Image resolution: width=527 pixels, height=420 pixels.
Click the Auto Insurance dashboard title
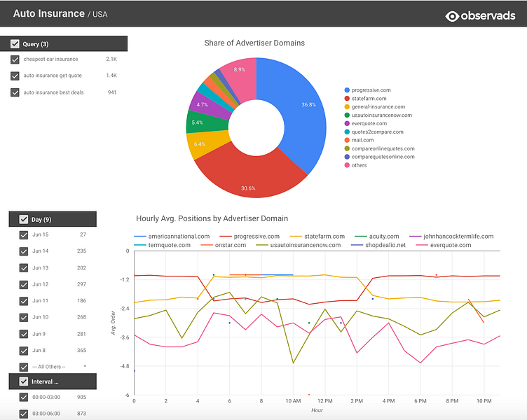[x=49, y=13]
